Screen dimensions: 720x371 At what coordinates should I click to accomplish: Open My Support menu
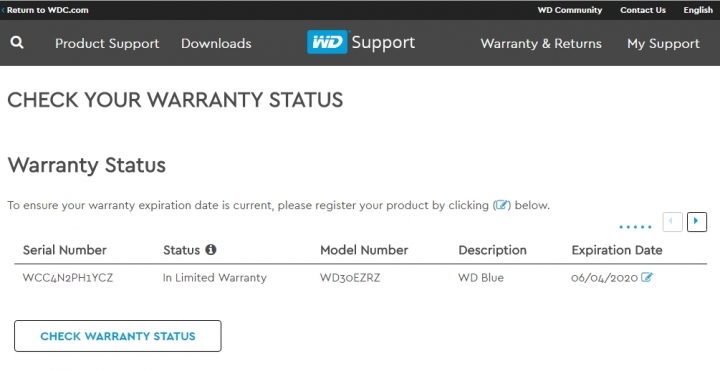coord(664,44)
